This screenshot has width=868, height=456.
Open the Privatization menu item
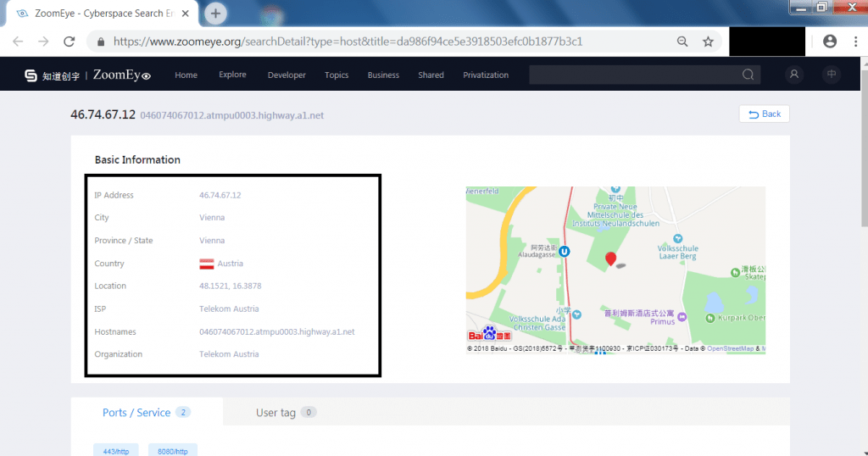(x=486, y=75)
